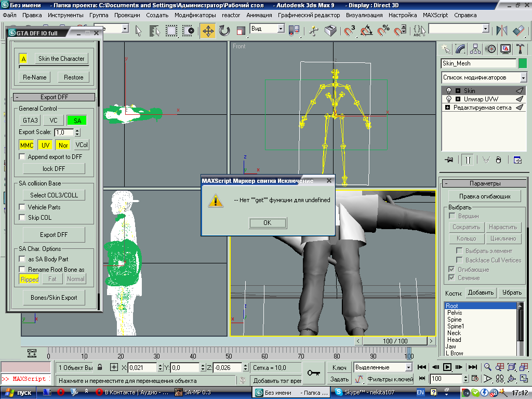Screen dimensions: 532x399
Task: Click the Mirror tool icon
Action: point(502,31)
